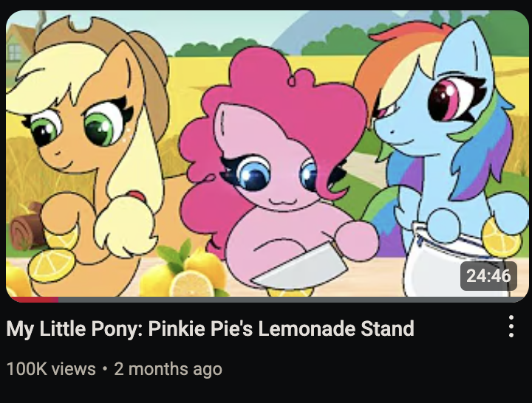Open the three-dot more options menu
Viewport: 532px width, 403px height.
tap(511, 326)
